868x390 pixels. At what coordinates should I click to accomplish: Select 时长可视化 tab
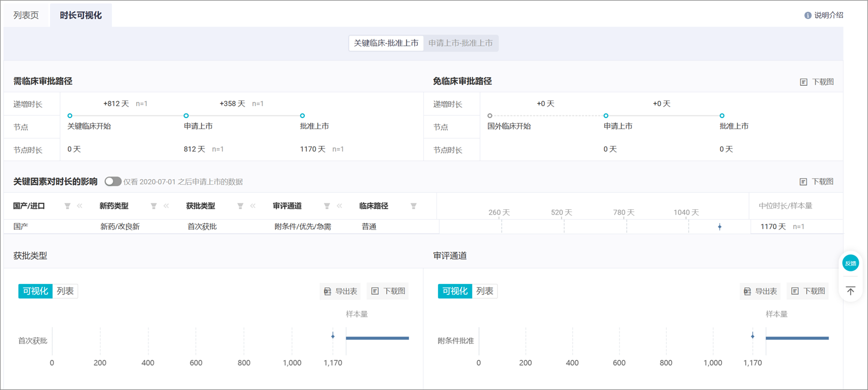(81, 15)
